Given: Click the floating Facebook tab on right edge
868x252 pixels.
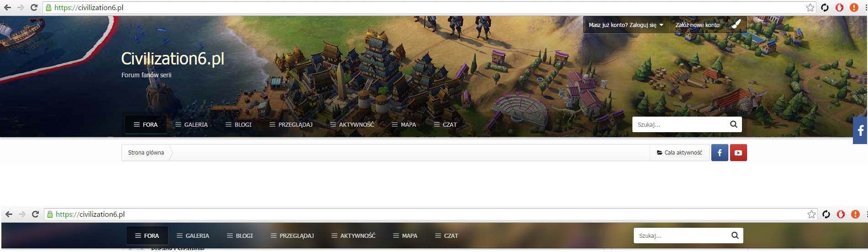Looking at the screenshot, I should click(x=860, y=131).
